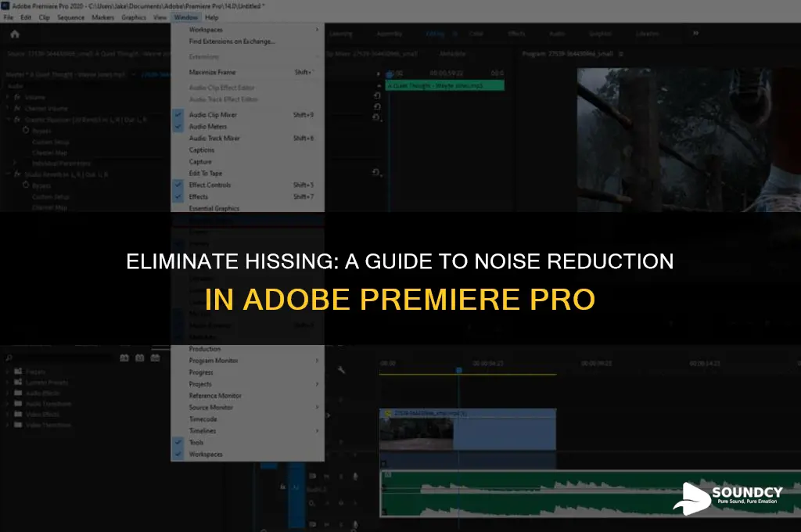Uncheck Tools in Window menu
Image resolution: width=801 pixels, height=532 pixels.
[178, 442]
